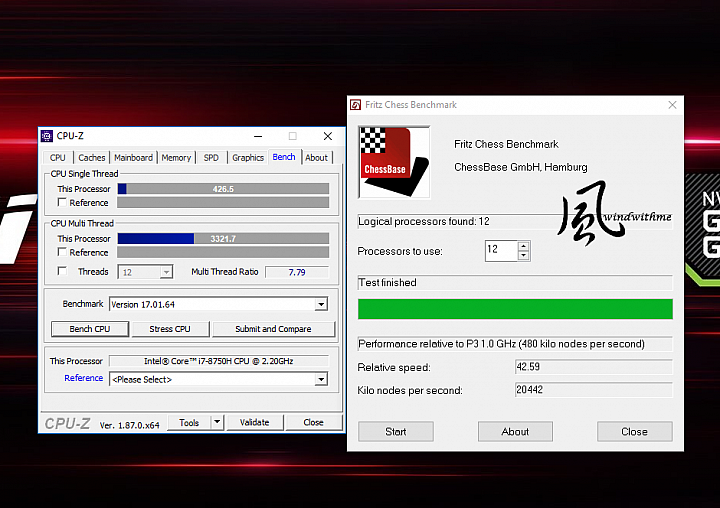Switch to the Caches tab
The height and width of the screenshot is (508, 720).
tap(91, 158)
